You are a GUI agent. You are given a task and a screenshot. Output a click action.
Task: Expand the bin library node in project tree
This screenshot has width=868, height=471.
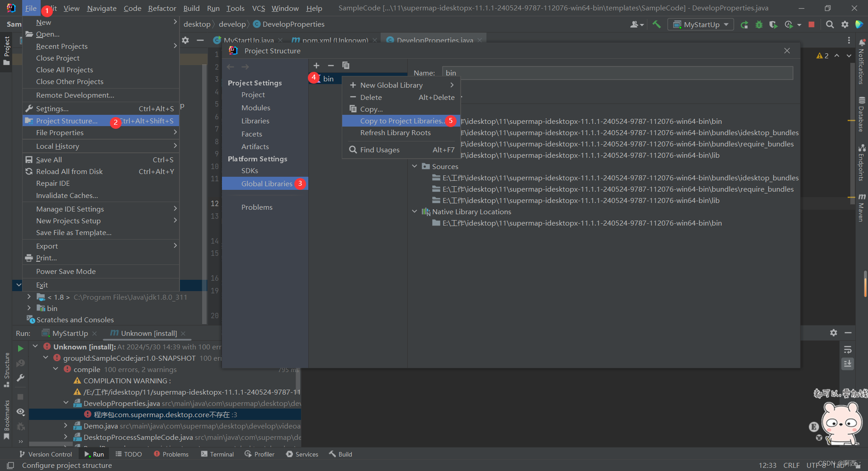point(29,308)
